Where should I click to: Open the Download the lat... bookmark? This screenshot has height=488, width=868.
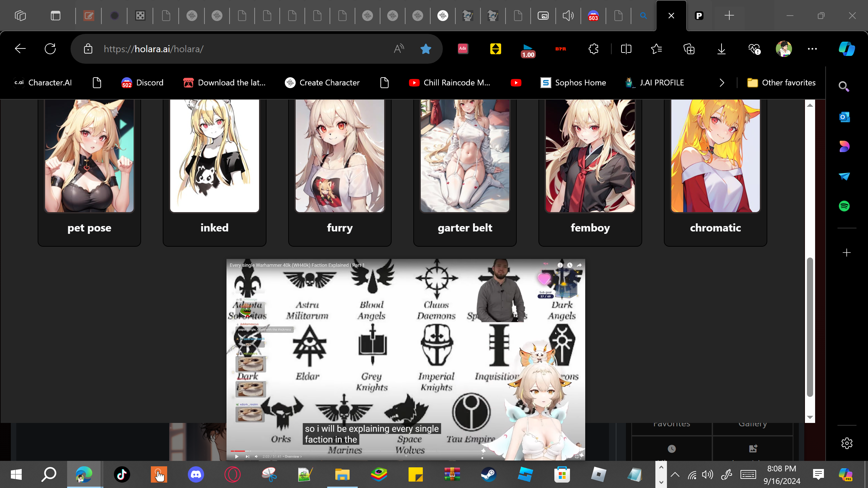click(224, 83)
